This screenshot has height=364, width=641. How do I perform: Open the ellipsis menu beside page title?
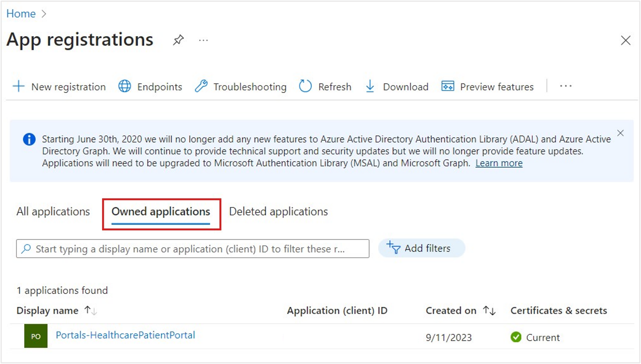(x=203, y=40)
